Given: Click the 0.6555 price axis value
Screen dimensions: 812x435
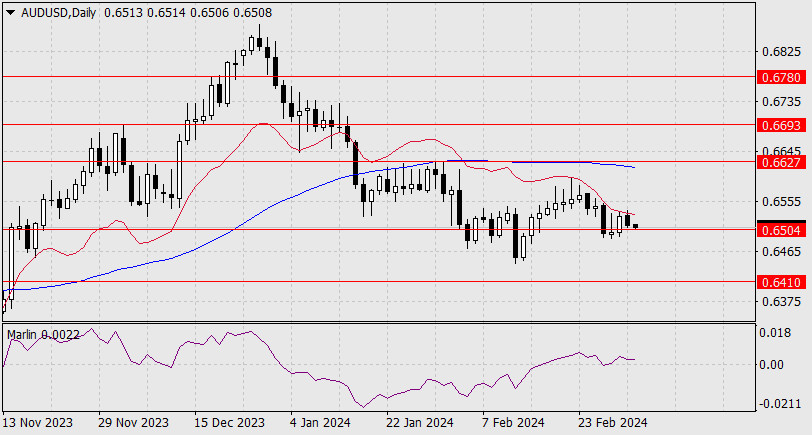Looking at the screenshot, I should pos(781,202).
